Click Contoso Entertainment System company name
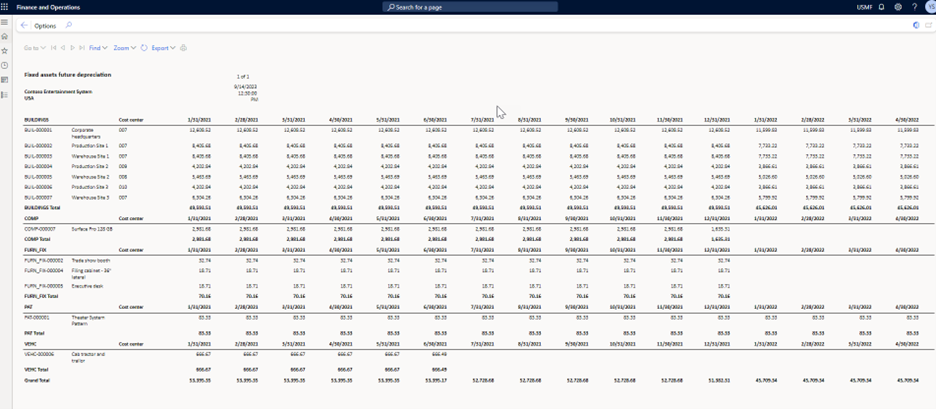The width and height of the screenshot is (936, 409). coord(58,92)
